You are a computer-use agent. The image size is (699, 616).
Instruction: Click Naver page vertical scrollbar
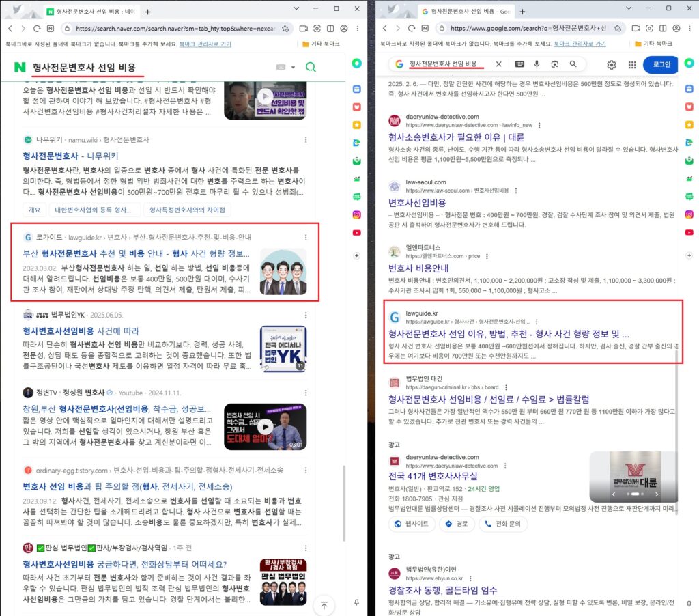pyautogui.click(x=344, y=503)
